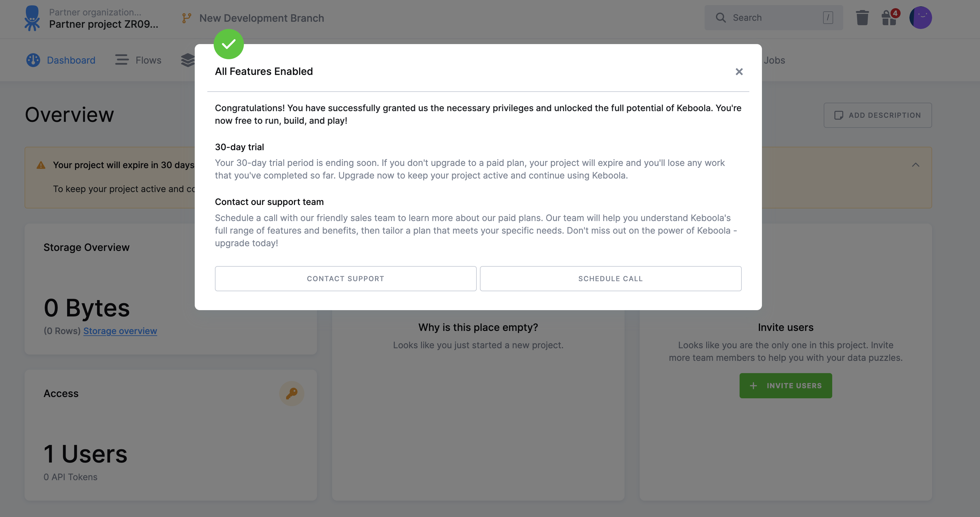980x517 pixels.
Task: Close the All Features Enabled modal
Action: click(x=738, y=71)
